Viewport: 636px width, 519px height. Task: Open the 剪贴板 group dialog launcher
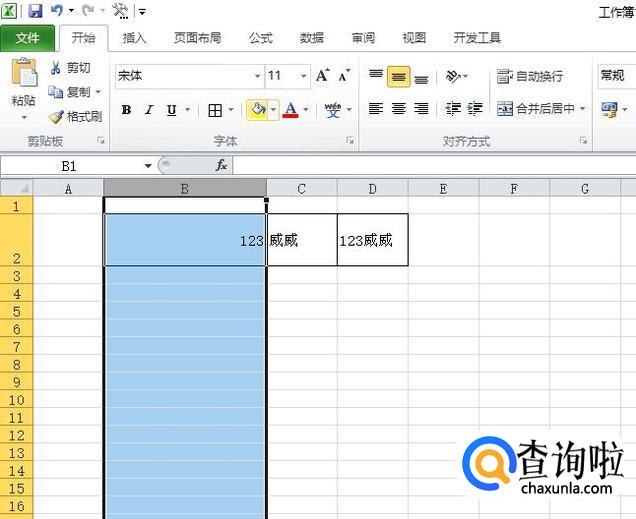pyautogui.click(x=101, y=141)
